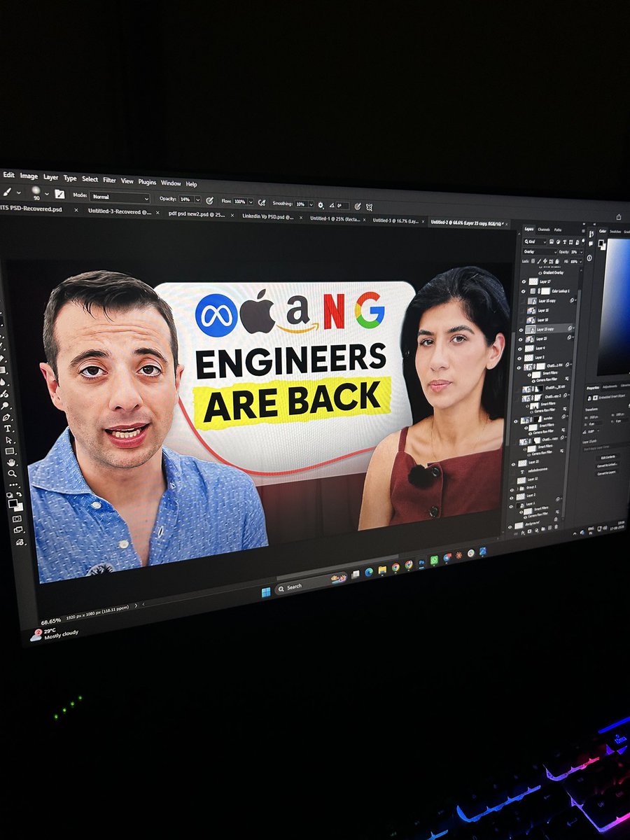The width and height of the screenshot is (630, 840).
Task: Click the lock all padlock icon
Action: (x=557, y=261)
